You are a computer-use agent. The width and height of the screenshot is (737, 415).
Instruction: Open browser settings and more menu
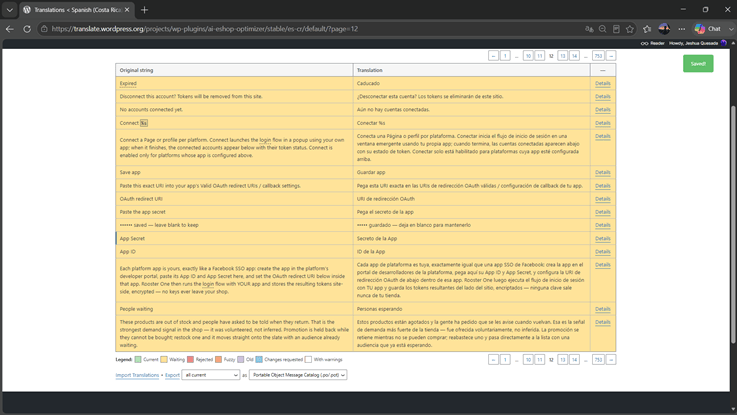[x=682, y=29]
